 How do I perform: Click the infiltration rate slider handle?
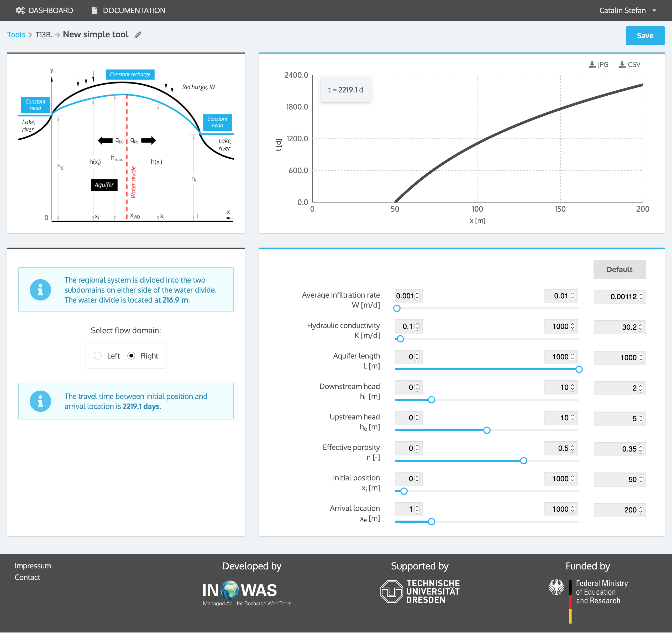tap(397, 308)
